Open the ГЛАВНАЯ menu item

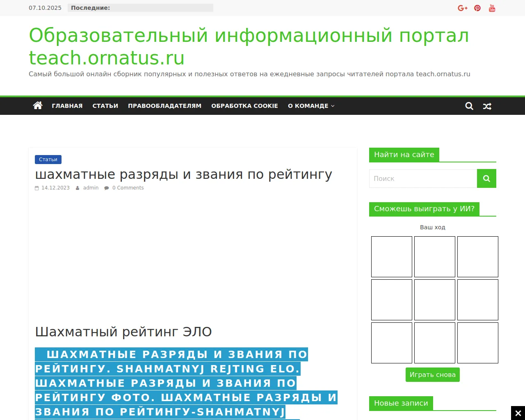[x=67, y=106]
